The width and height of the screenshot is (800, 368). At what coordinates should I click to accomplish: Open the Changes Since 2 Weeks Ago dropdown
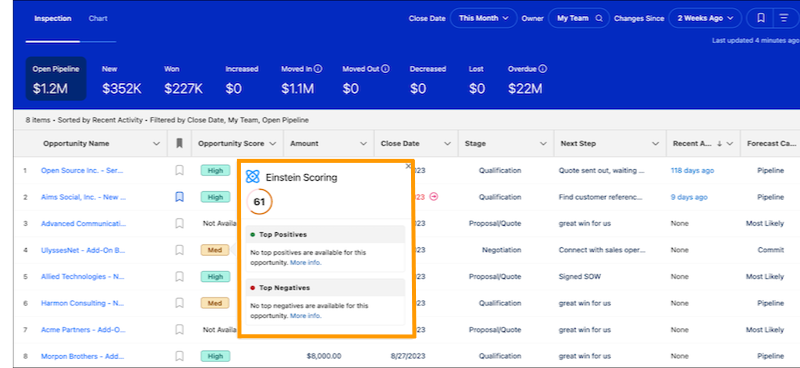coord(706,18)
